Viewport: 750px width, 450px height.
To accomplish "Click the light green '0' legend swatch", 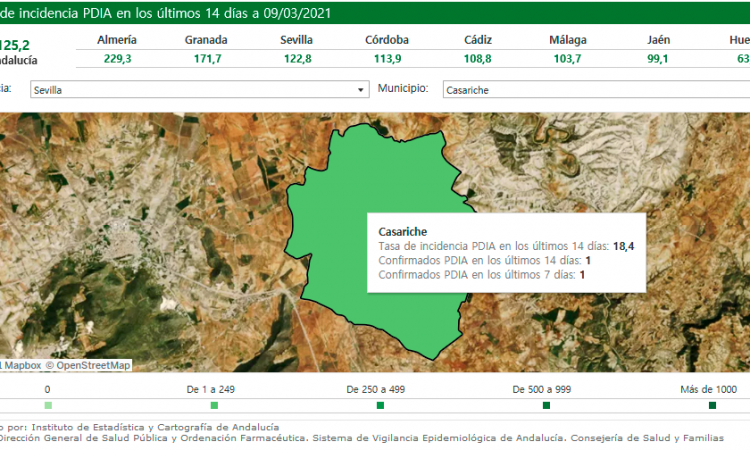I will point(48,405).
